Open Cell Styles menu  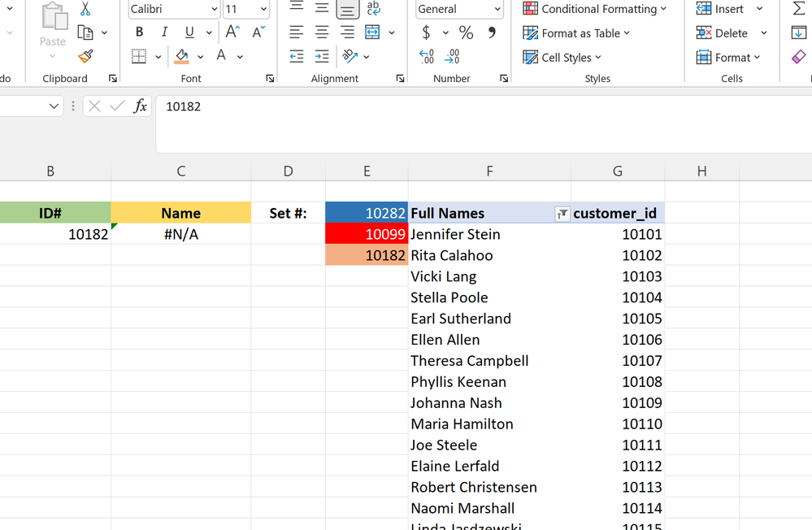point(562,57)
